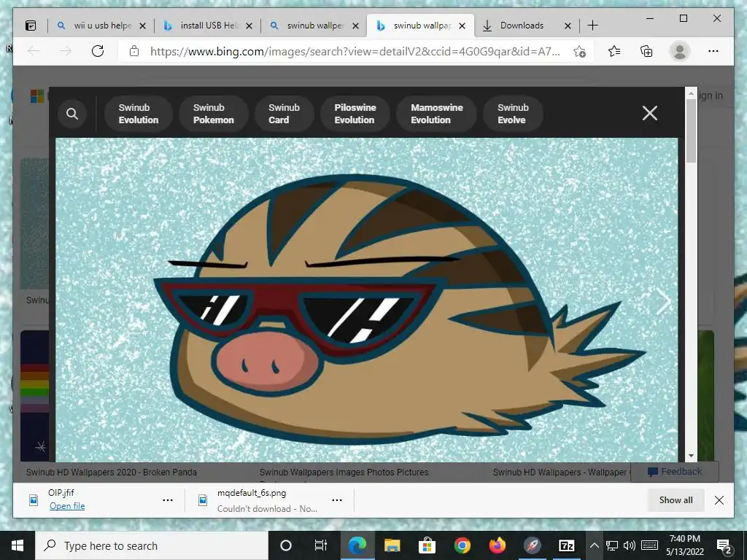Screen dimensions: 747x560
Task: Open volume control tray icon
Action: pyautogui.click(x=630, y=545)
